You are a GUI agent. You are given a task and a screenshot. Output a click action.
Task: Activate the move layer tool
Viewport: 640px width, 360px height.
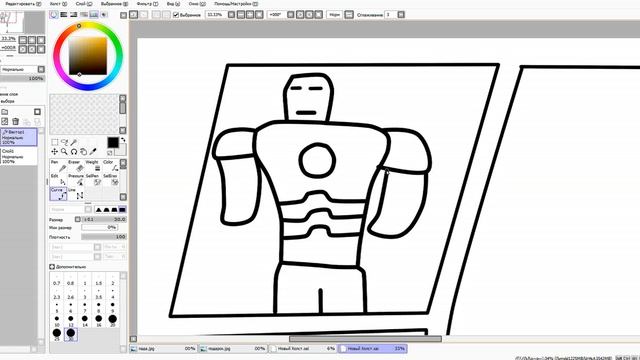tap(55, 151)
